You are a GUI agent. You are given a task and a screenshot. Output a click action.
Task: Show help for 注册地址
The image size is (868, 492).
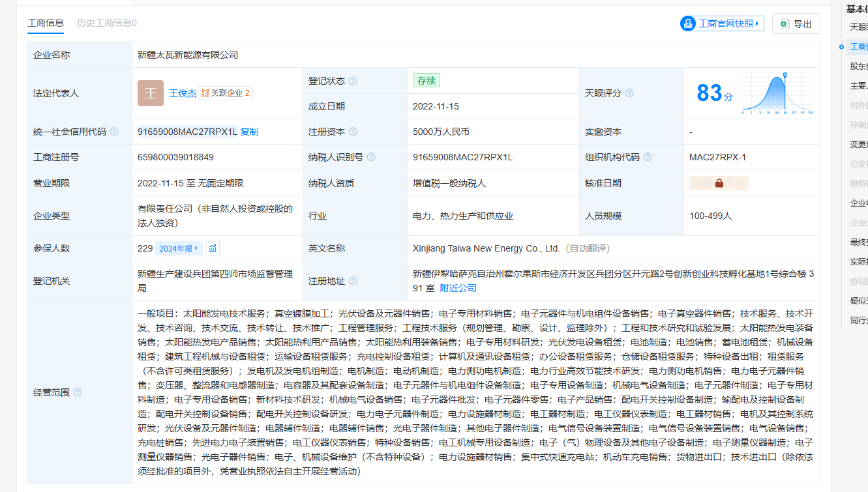353,281
